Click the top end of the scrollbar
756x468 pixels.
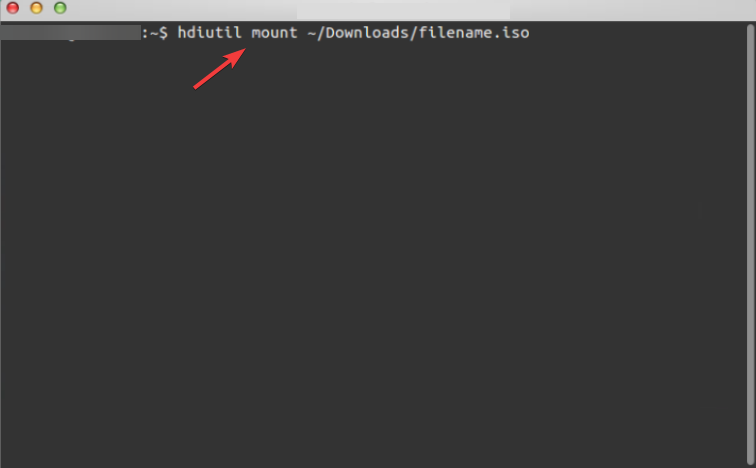[750, 27]
